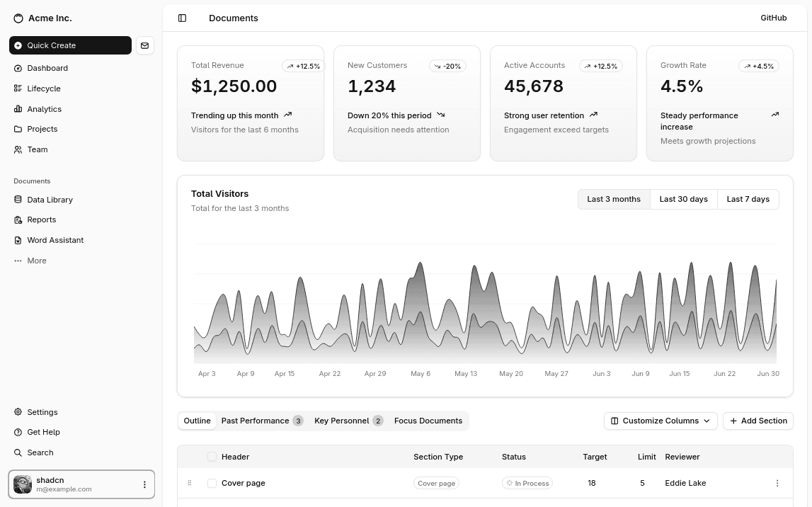This screenshot has height=507, width=812.
Task: Click the Search icon near the bottom
Action: 17,452
